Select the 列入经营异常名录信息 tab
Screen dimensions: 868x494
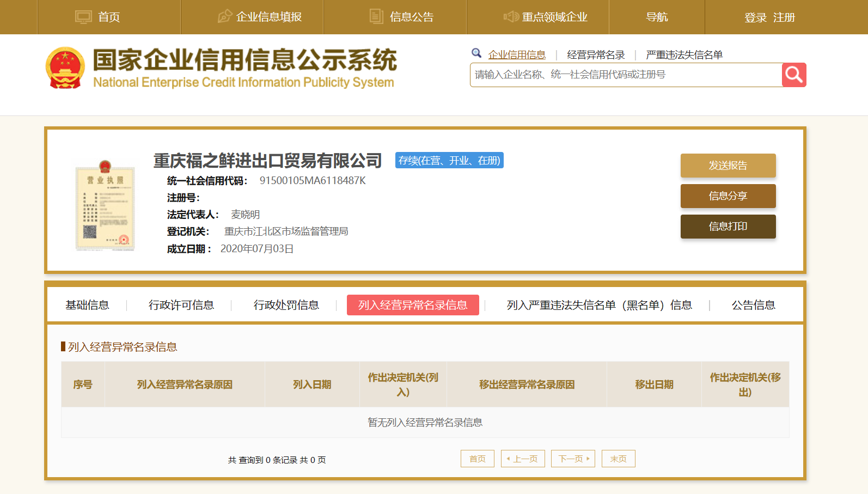pos(413,305)
